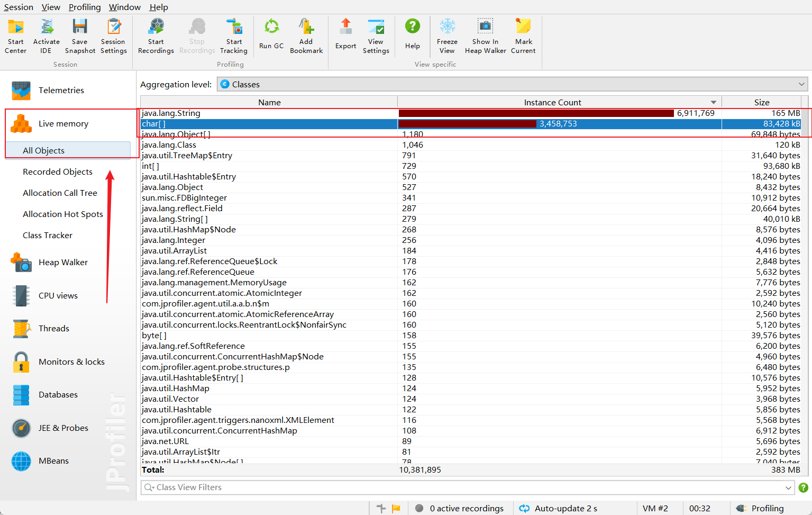Open the JEE & Probes section
This screenshot has width=812, height=515.
[50, 428]
